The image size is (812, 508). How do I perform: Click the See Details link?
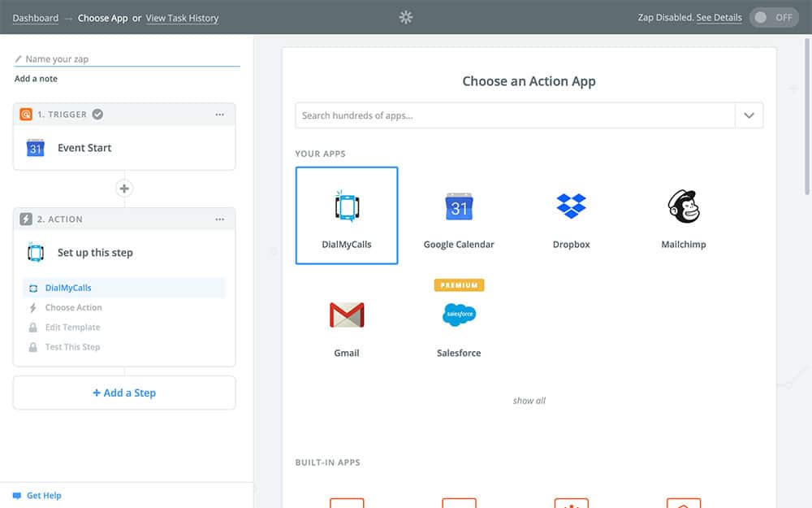click(x=719, y=18)
